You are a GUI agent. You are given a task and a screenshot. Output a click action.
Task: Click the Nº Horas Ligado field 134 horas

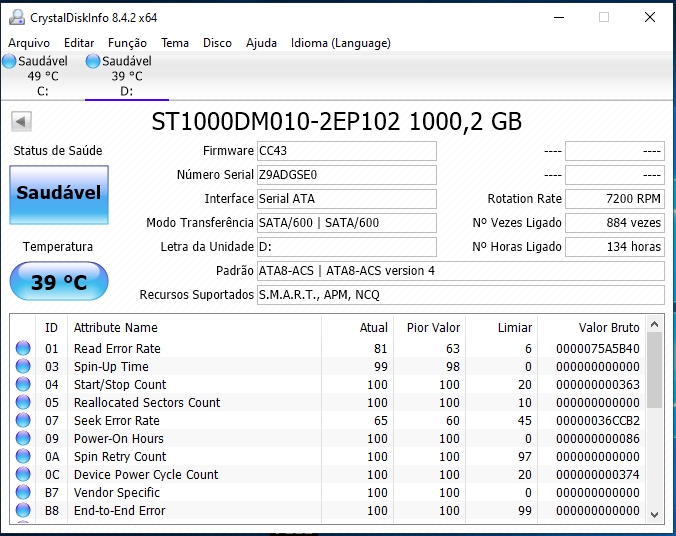point(615,247)
